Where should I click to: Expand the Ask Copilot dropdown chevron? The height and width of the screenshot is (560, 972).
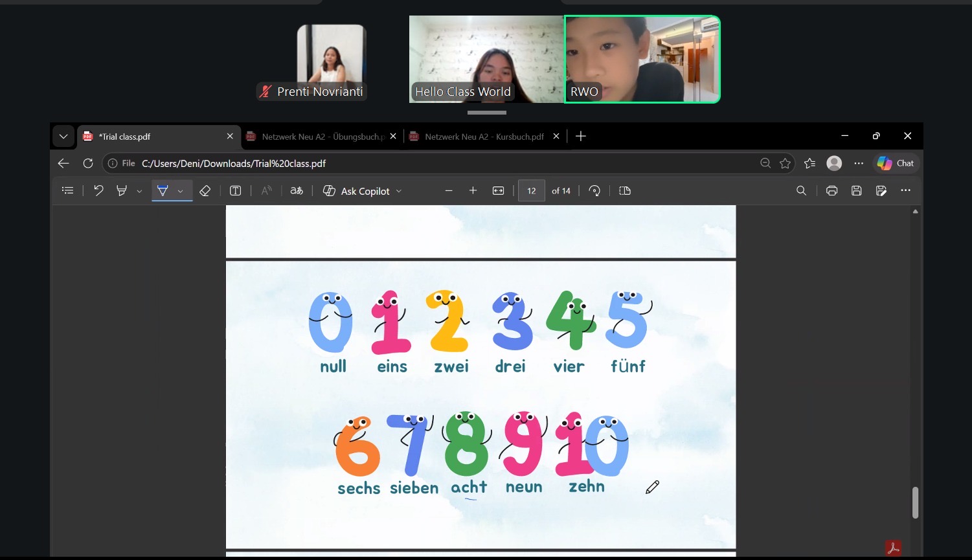pyautogui.click(x=399, y=191)
